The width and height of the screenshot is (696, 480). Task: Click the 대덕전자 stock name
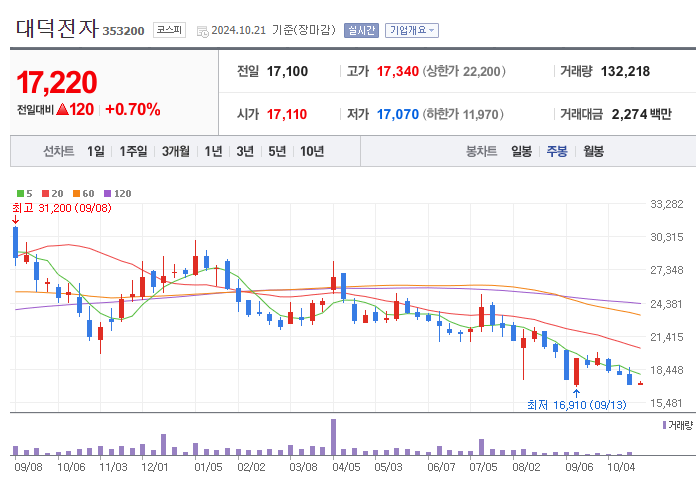(57, 28)
